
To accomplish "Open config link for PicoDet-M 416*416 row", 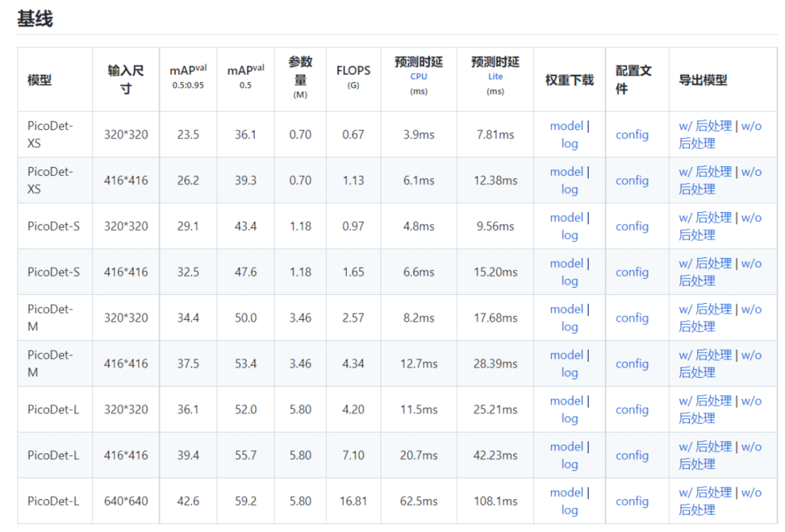I will 632,364.
